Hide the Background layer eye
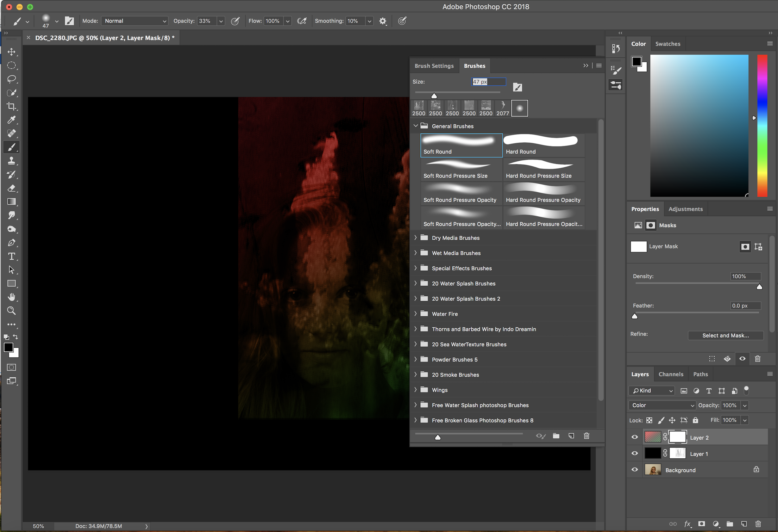The width and height of the screenshot is (778, 532). (635, 470)
